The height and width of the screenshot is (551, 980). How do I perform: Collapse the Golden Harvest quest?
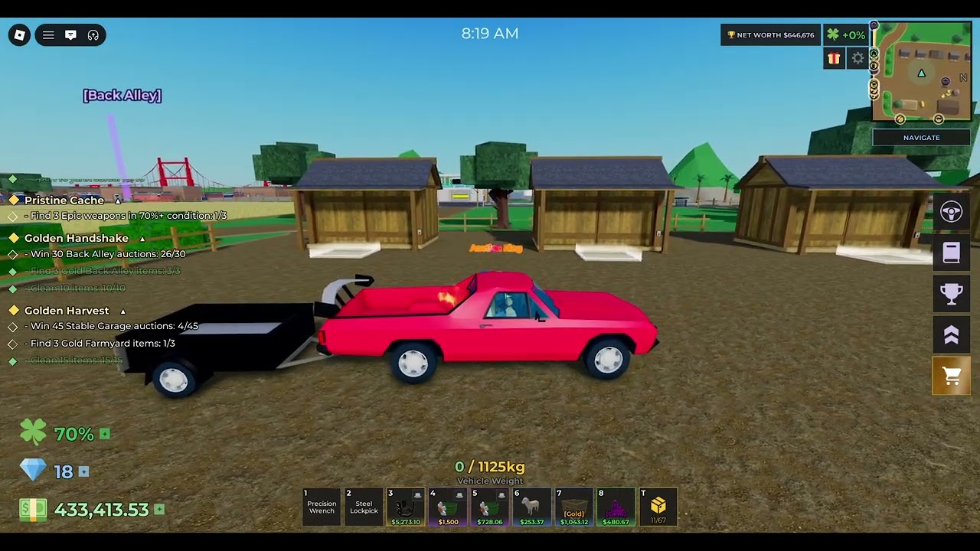[x=122, y=311]
